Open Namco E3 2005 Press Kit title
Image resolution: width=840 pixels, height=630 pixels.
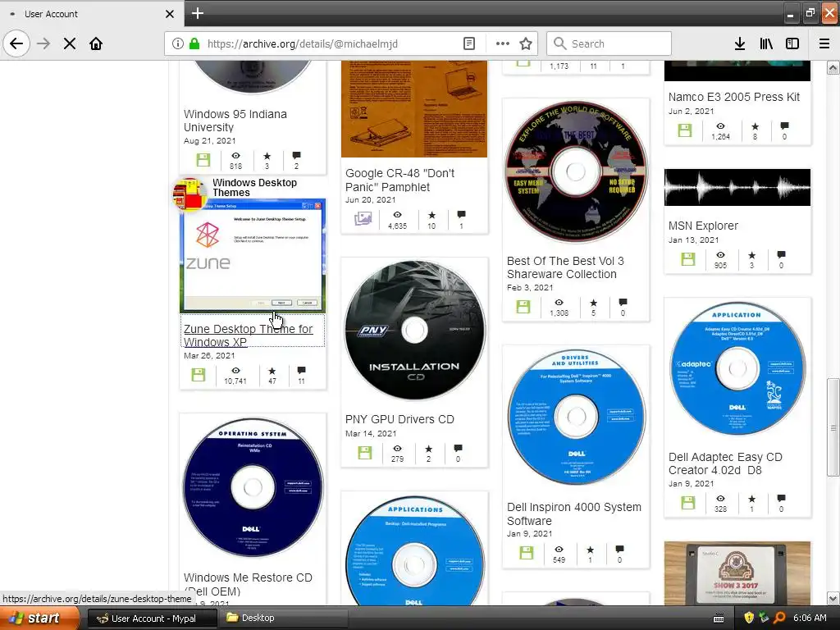point(734,97)
